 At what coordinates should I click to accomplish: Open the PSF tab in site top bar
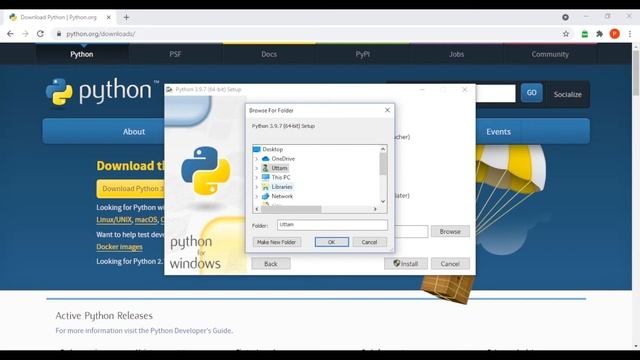click(175, 54)
